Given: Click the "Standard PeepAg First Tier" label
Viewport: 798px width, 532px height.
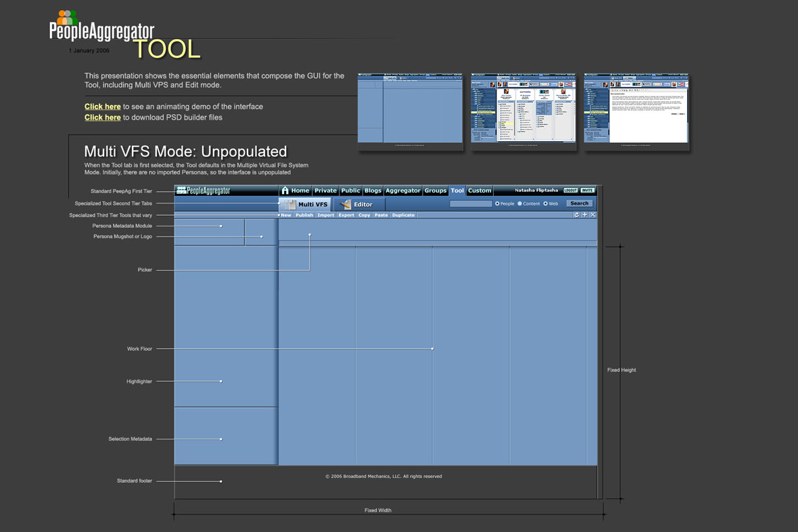Looking at the screenshot, I should click(122, 191).
